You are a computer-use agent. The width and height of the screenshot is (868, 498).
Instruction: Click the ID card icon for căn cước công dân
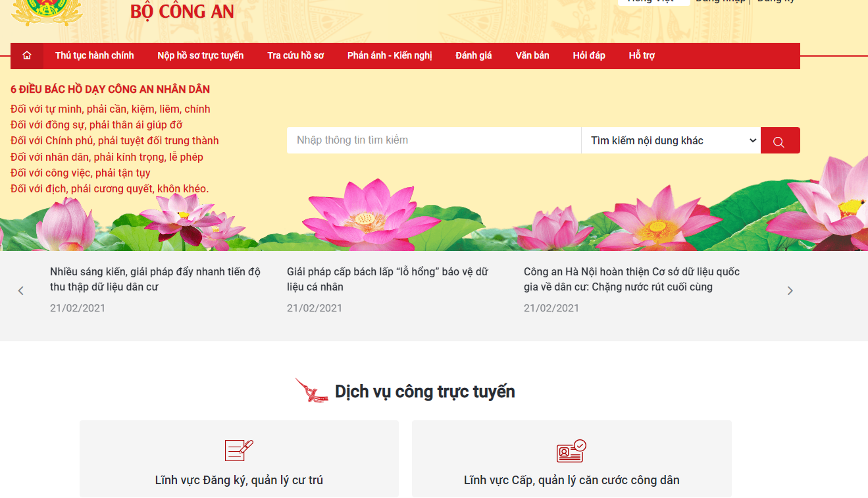(571, 450)
